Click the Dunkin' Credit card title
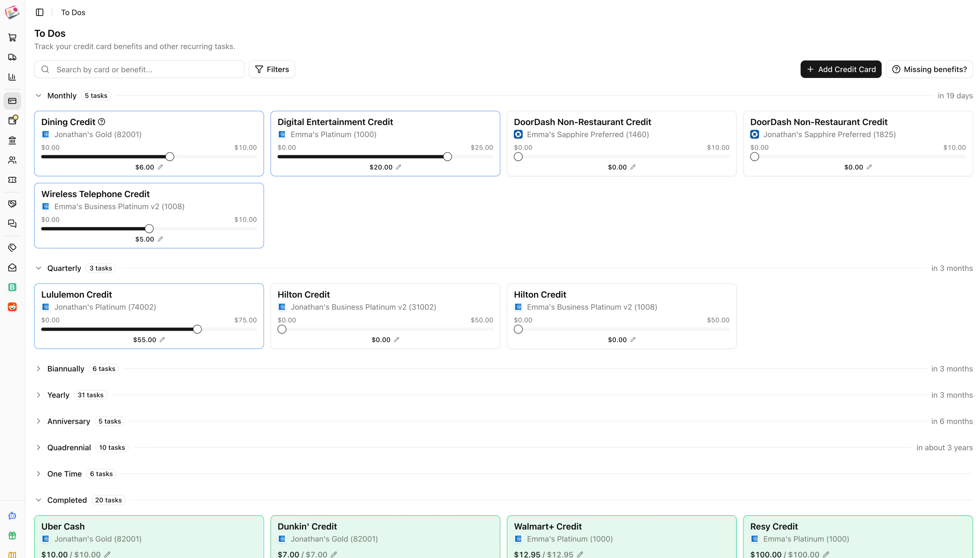 point(307,526)
